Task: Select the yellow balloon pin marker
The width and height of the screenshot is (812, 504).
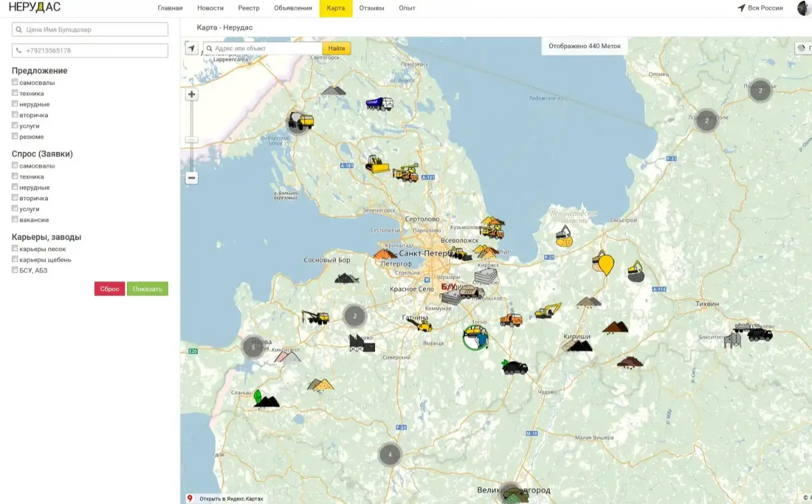Action: click(x=606, y=264)
